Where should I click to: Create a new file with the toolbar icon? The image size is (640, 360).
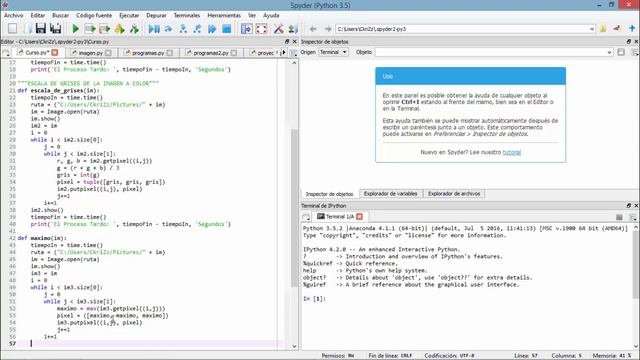point(13,29)
